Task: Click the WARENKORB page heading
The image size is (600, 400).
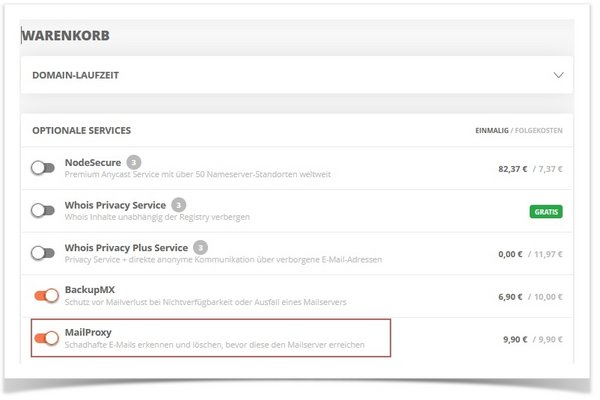Action: tap(65, 36)
